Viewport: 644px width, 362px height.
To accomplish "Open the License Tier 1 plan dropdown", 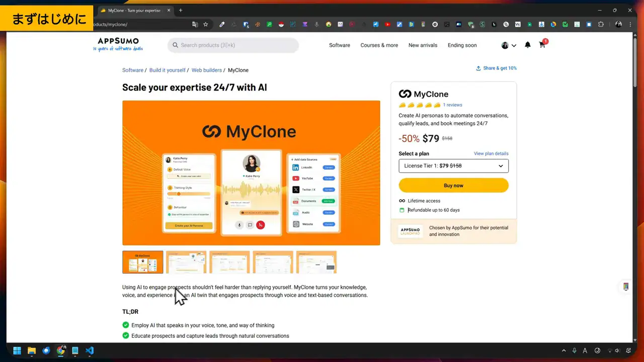I will pyautogui.click(x=453, y=165).
